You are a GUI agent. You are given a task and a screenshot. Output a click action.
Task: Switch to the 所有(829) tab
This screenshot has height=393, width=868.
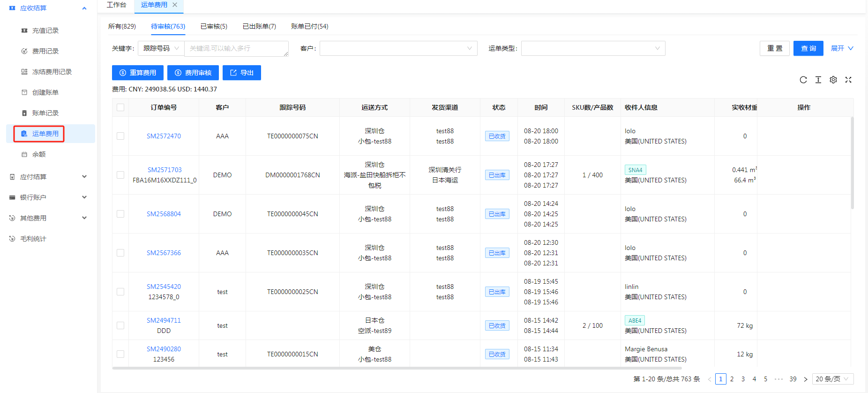pos(122,26)
